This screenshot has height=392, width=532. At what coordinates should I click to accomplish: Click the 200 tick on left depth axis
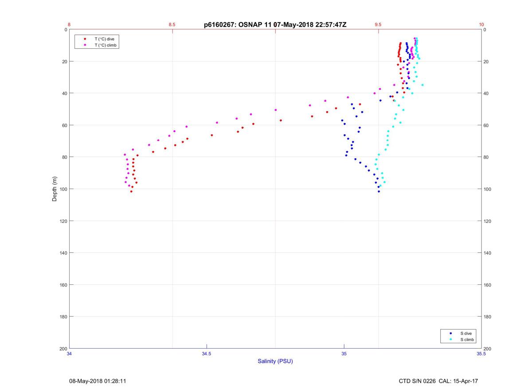tap(63, 349)
